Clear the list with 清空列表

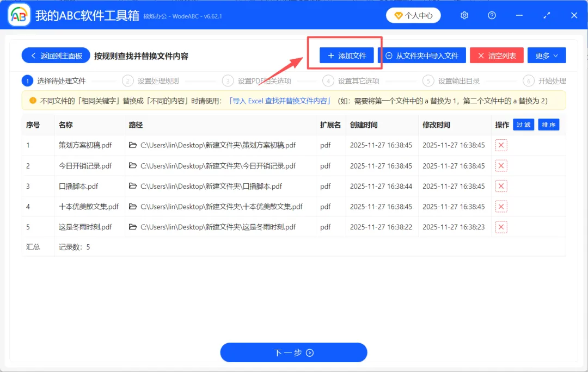[497, 55]
